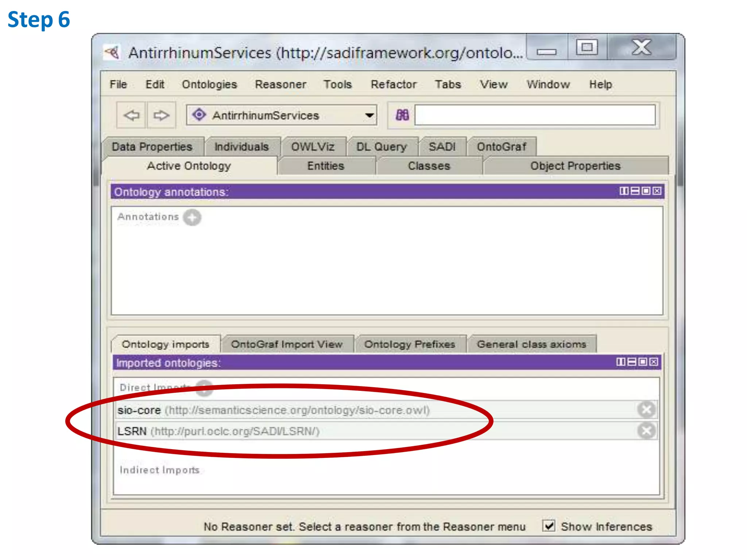Click the forward navigation arrow
The height and width of the screenshot is (560, 747).
point(161,116)
